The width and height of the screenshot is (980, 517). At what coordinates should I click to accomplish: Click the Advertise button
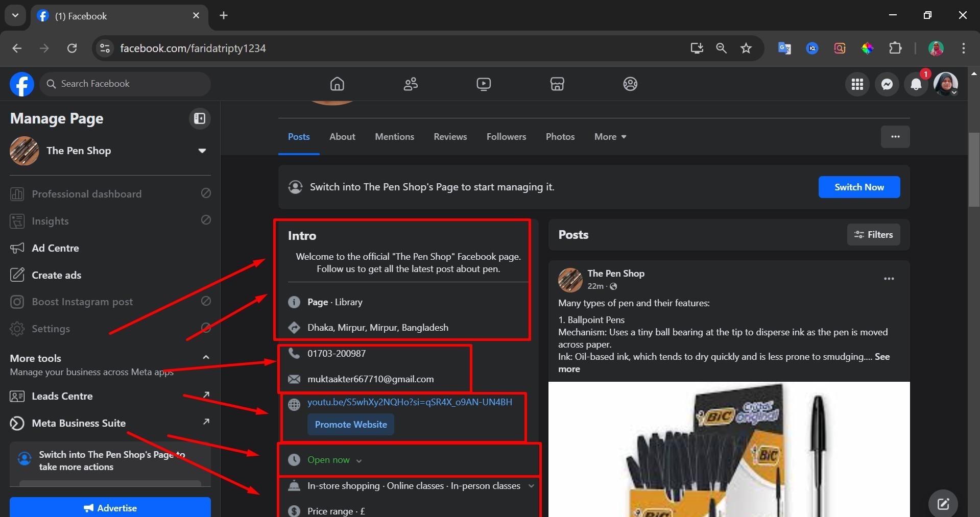[x=110, y=507]
